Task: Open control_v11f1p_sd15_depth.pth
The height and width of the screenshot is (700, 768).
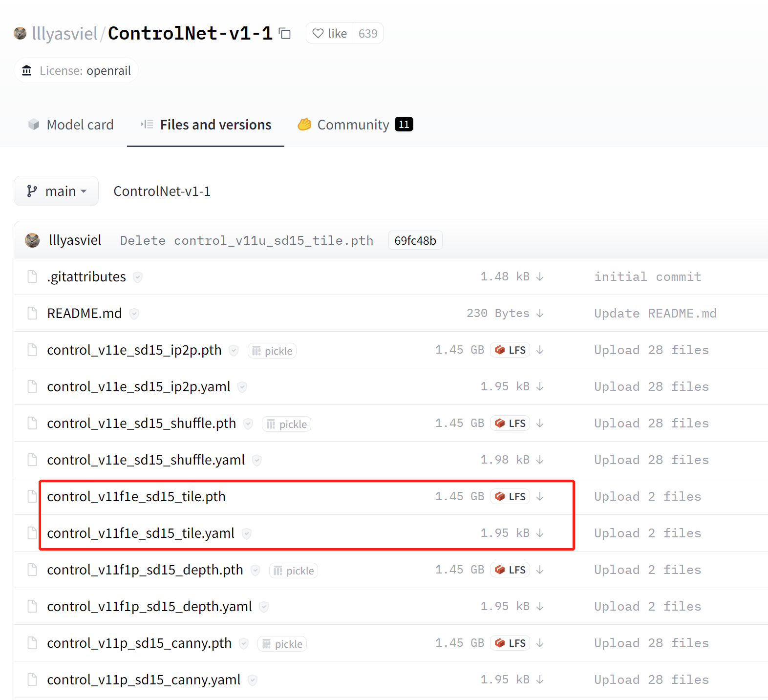Action: click(145, 570)
